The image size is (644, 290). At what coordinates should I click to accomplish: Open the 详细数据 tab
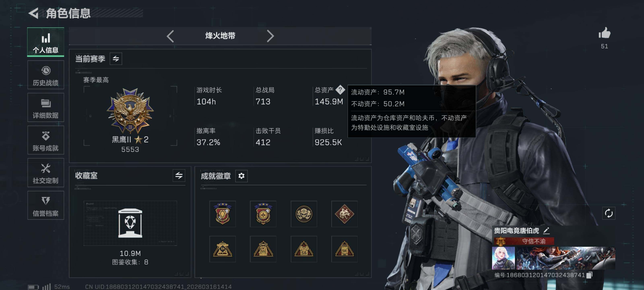click(45, 108)
